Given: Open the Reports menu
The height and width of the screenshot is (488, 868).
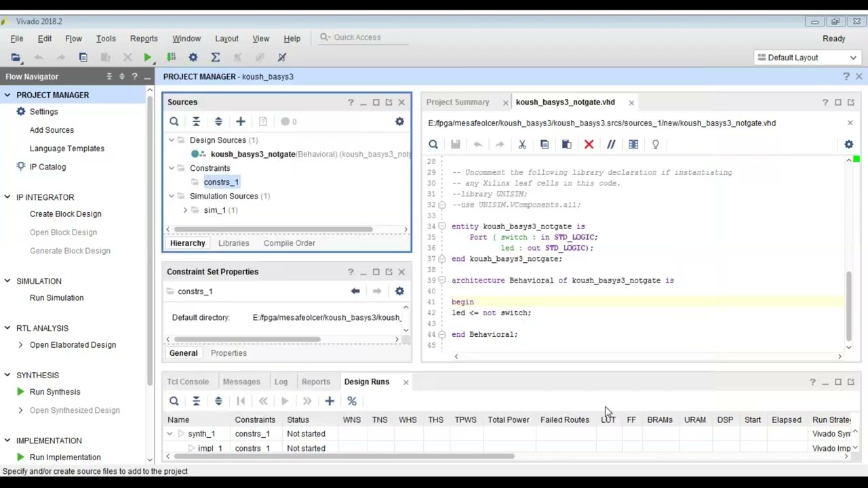Looking at the screenshot, I should (144, 39).
